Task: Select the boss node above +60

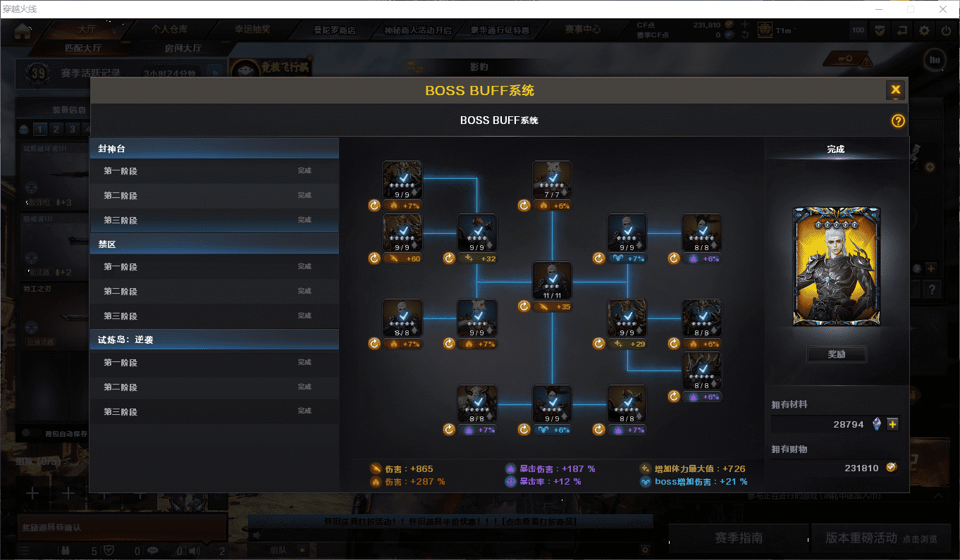Action: coord(402,233)
